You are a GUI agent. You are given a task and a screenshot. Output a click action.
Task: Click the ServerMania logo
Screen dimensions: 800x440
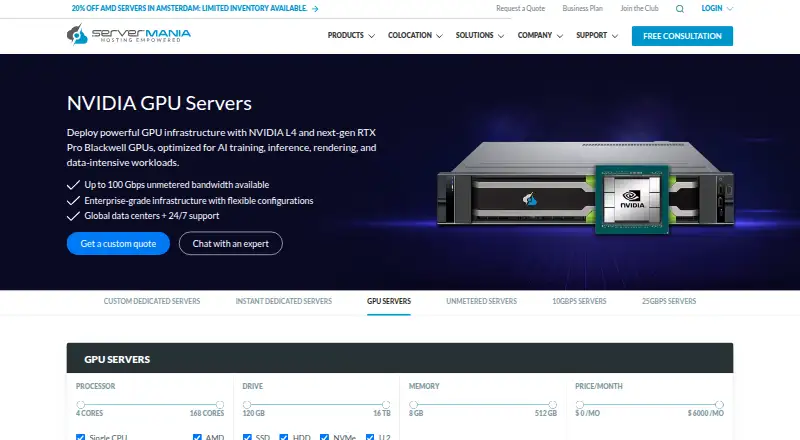(129, 35)
